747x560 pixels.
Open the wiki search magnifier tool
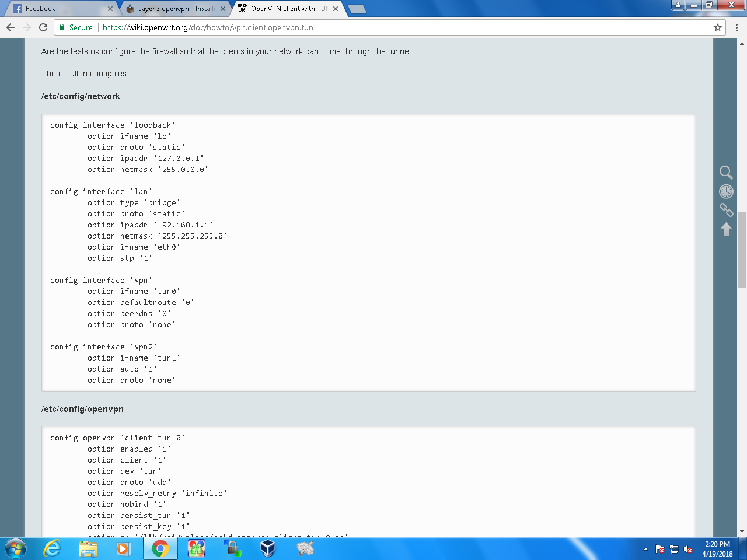coord(726,172)
